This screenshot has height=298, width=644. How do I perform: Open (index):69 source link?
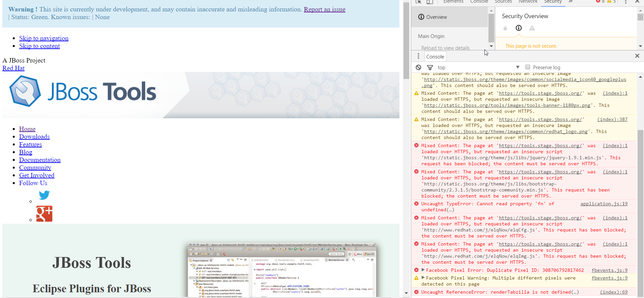(613, 292)
